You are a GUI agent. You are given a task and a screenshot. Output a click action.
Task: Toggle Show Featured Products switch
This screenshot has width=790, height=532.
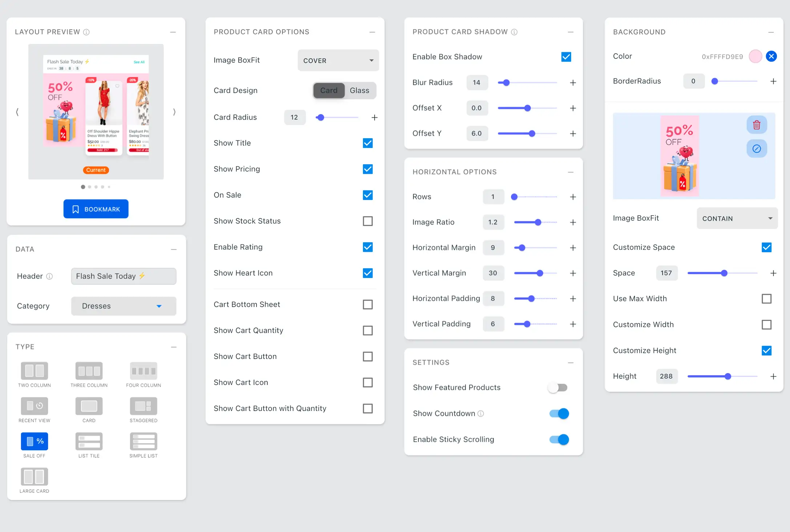[558, 387]
